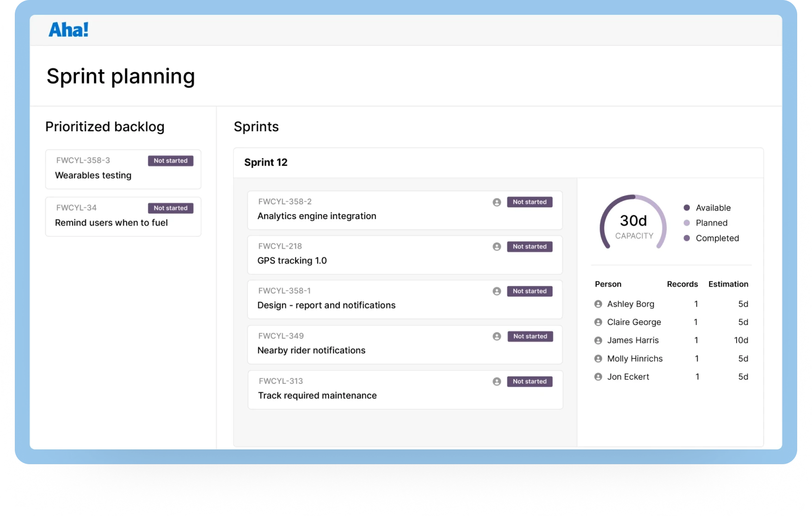Viewport: 812px width, 516px height.
Task: Click James Harris's profile icon
Action: pyautogui.click(x=598, y=340)
